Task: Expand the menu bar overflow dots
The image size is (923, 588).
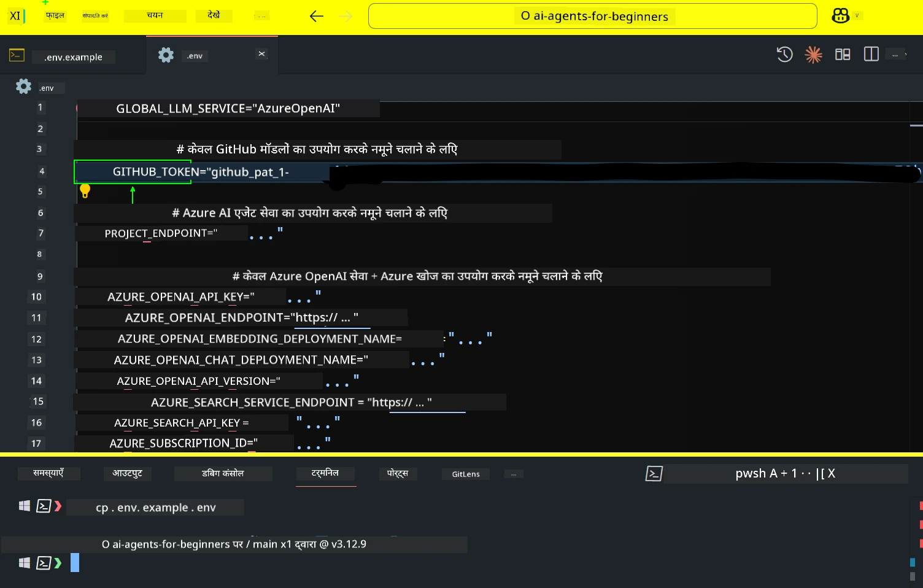Action: pyautogui.click(x=261, y=15)
